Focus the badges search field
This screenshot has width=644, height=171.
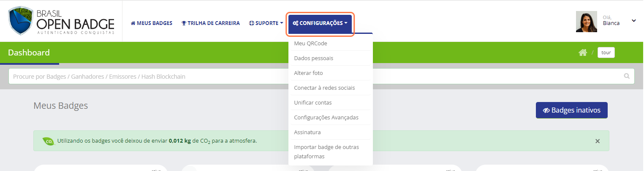(x=321, y=77)
